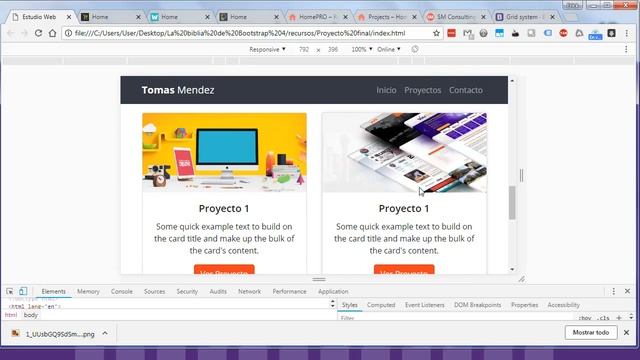Viewport: 640px width, 360px height.
Task: Open the Performance DevTools tab
Action: pos(289,291)
